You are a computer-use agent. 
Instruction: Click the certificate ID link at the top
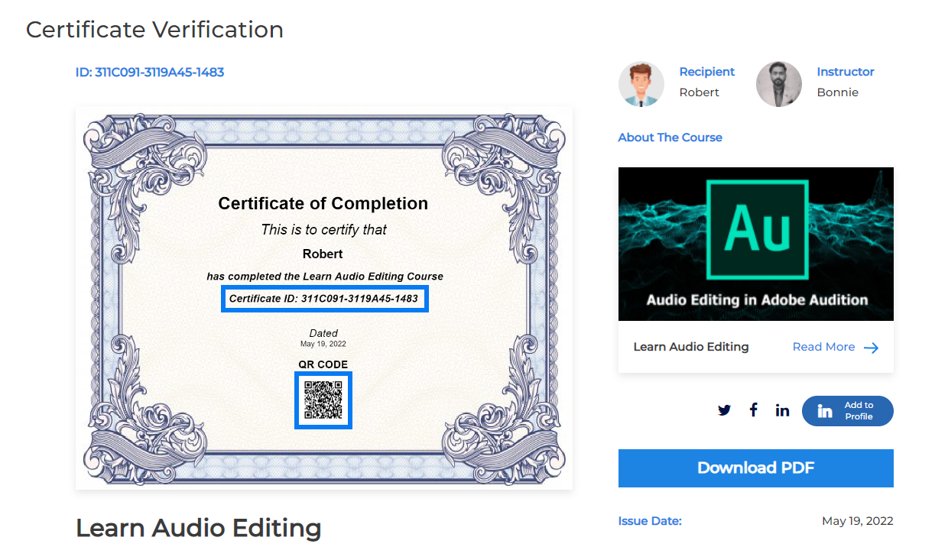click(x=149, y=72)
